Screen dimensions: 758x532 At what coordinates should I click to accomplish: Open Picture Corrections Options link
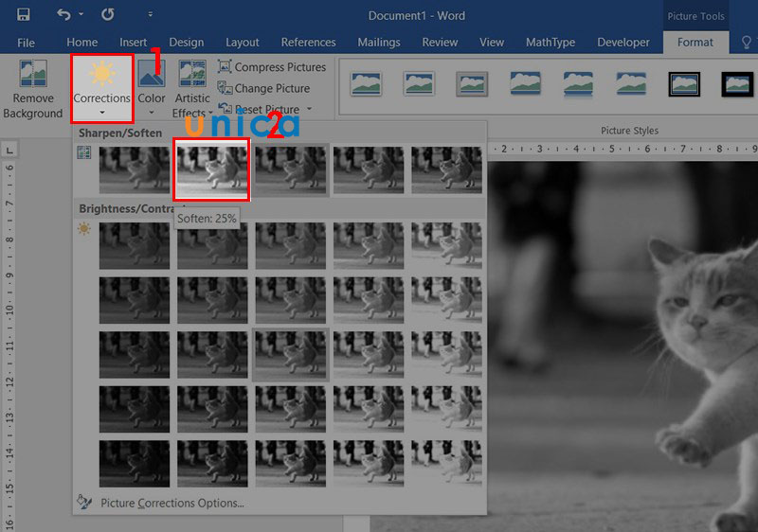click(171, 503)
